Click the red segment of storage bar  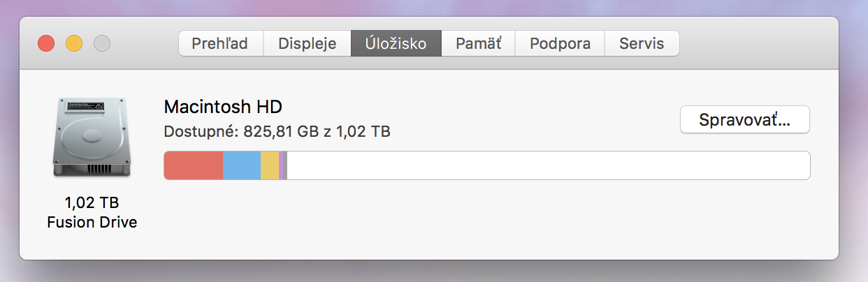click(x=194, y=165)
